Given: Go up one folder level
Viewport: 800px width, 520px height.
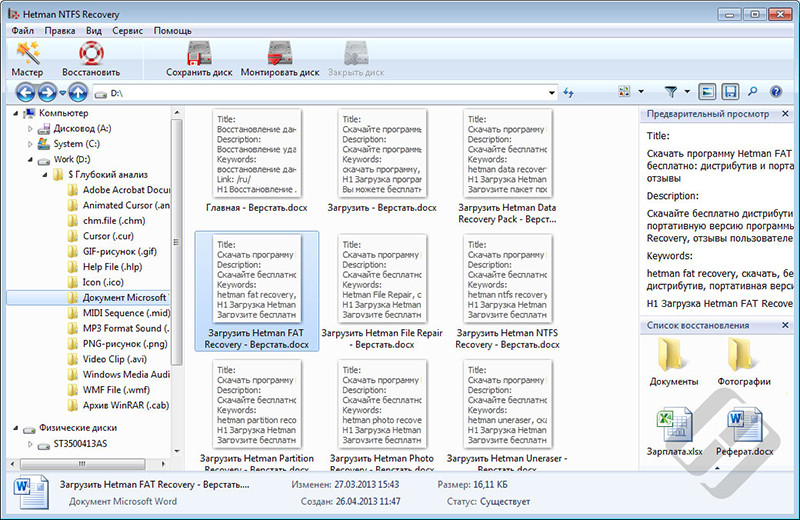Looking at the screenshot, I should [x=78, y=93].
